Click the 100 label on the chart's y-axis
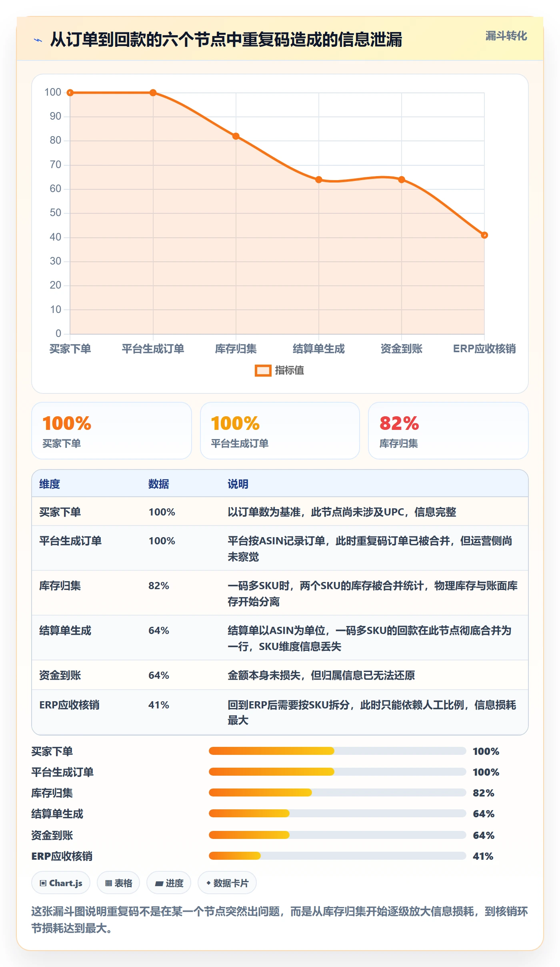560x967 pixels. click(53, 92)
